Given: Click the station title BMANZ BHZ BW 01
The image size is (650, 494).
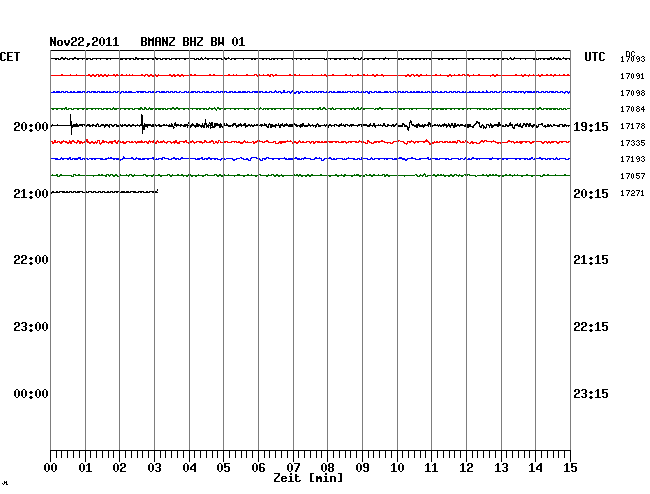Looking at the screenshot, I should pos(192,42).
